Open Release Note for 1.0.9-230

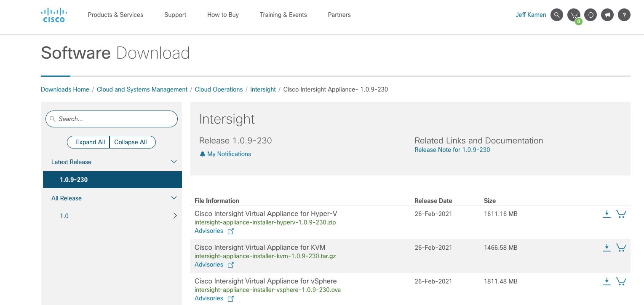tap(452, 150)
